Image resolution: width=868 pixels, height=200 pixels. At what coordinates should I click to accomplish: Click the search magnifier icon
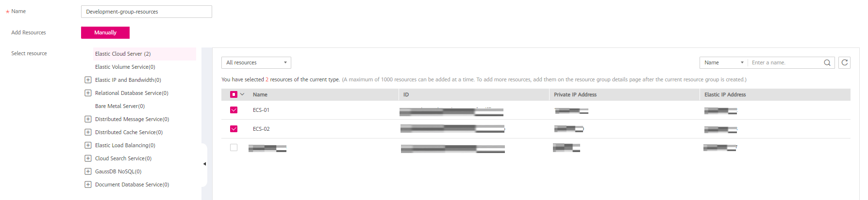tap(827, 62)
